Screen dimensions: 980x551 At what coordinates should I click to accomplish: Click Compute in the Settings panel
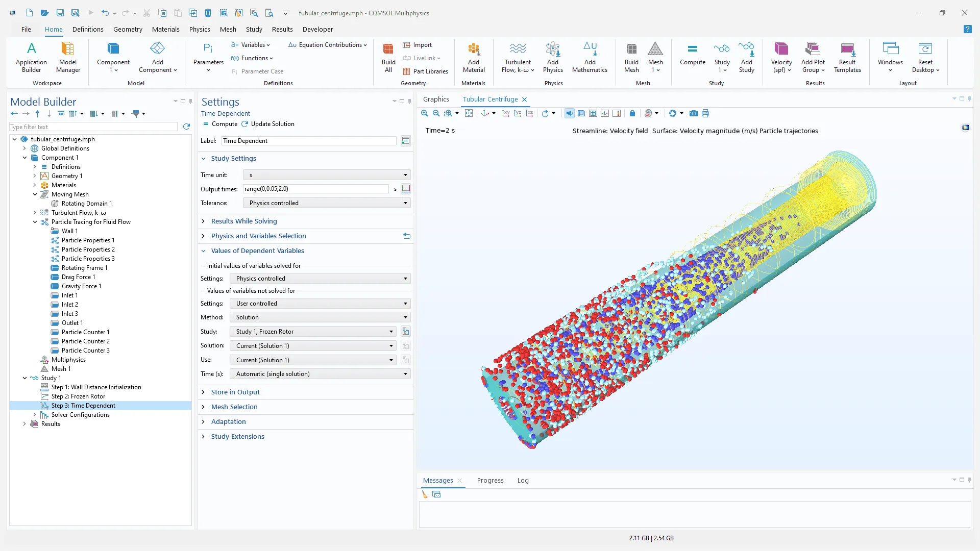(220, 124)
